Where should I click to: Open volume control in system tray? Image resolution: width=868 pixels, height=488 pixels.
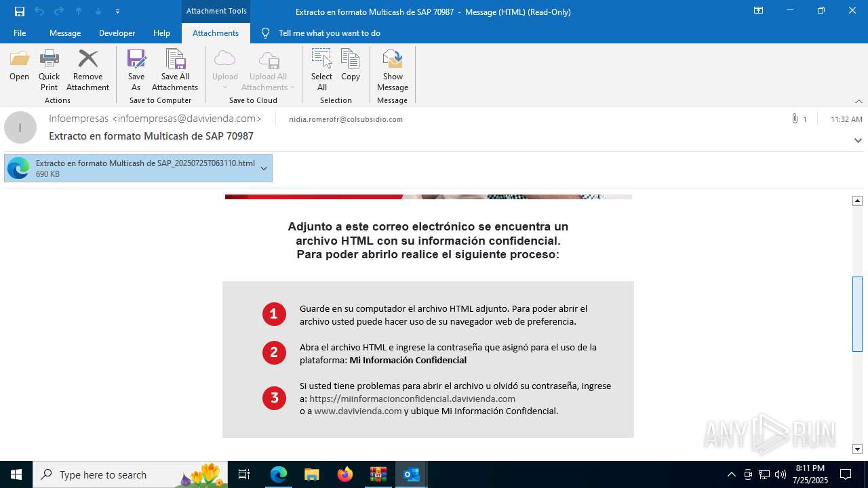point(780,474)
